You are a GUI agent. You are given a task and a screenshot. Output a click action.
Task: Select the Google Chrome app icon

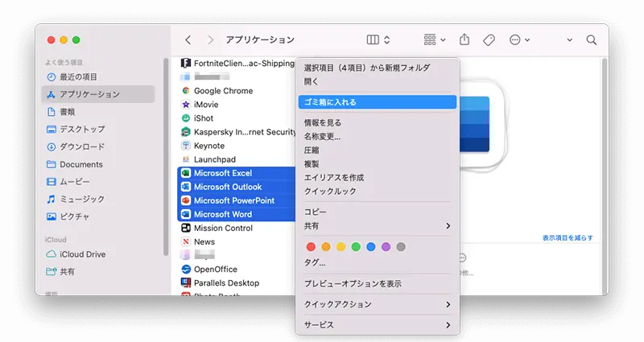coord(186,91)
